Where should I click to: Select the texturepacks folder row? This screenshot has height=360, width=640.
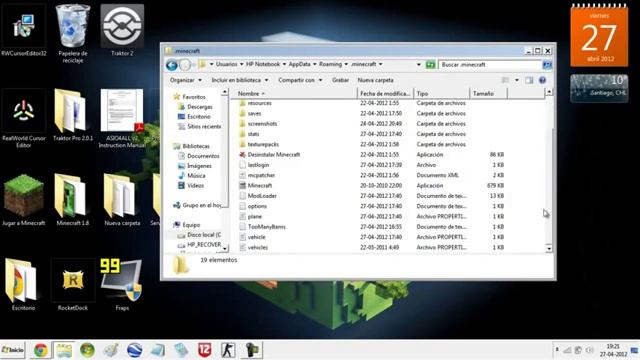[x=371, y=144]
